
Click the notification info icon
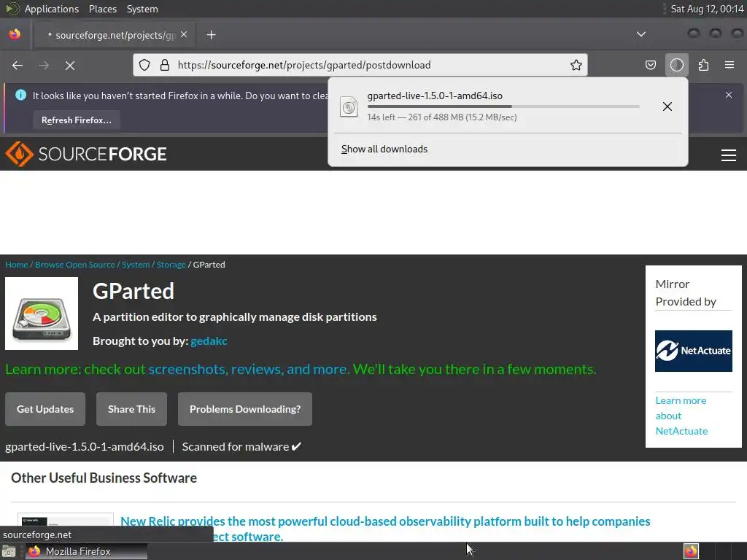click(x=21, y=96)
